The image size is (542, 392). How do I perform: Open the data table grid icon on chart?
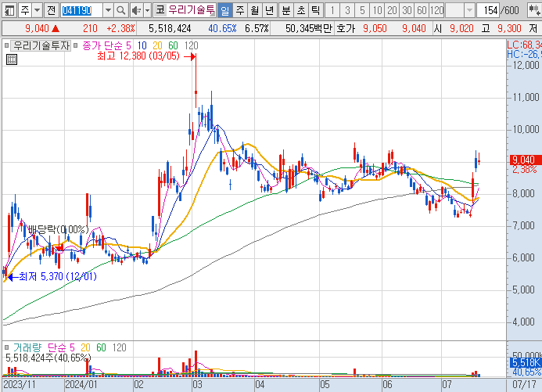[x=12, y=59]
